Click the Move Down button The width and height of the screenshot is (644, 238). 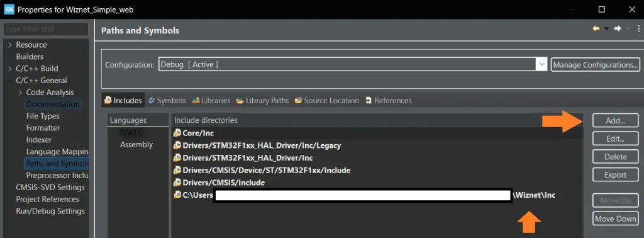click(x=615, y=218)
